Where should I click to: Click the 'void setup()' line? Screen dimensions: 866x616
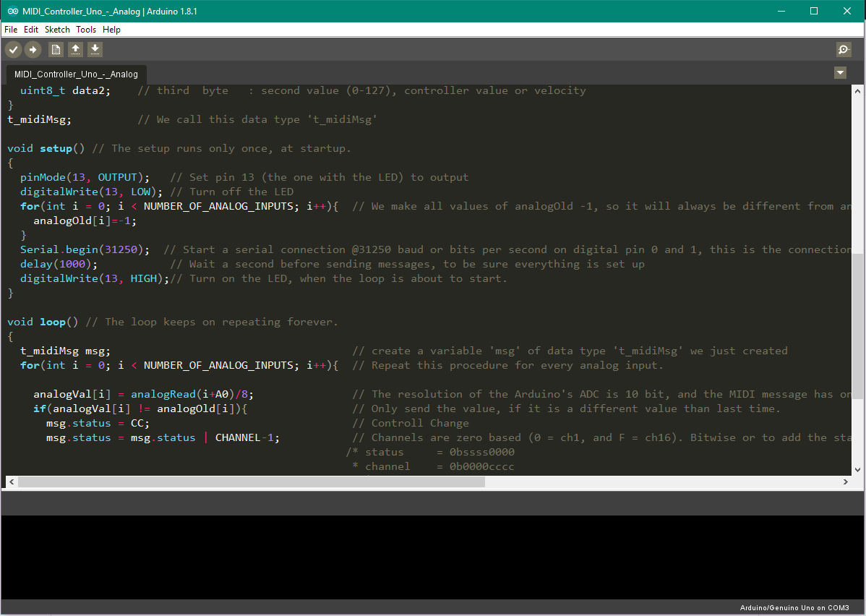tap(179, 148)
